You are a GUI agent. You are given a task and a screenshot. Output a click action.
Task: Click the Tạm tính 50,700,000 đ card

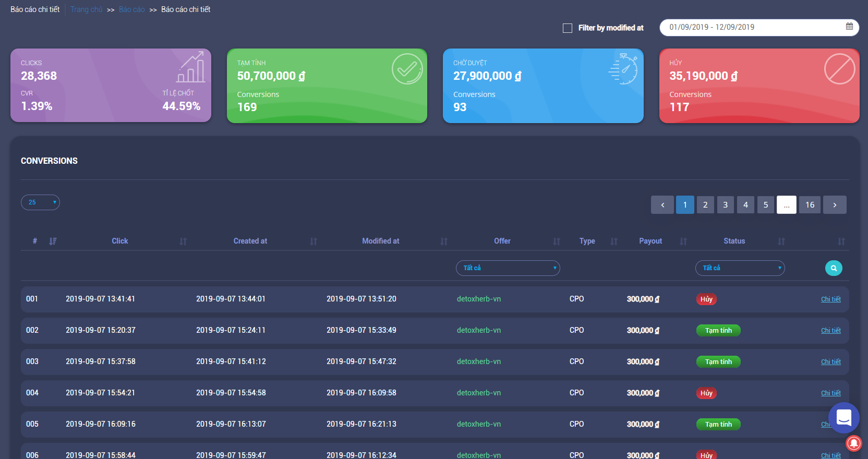pos(327,86)
